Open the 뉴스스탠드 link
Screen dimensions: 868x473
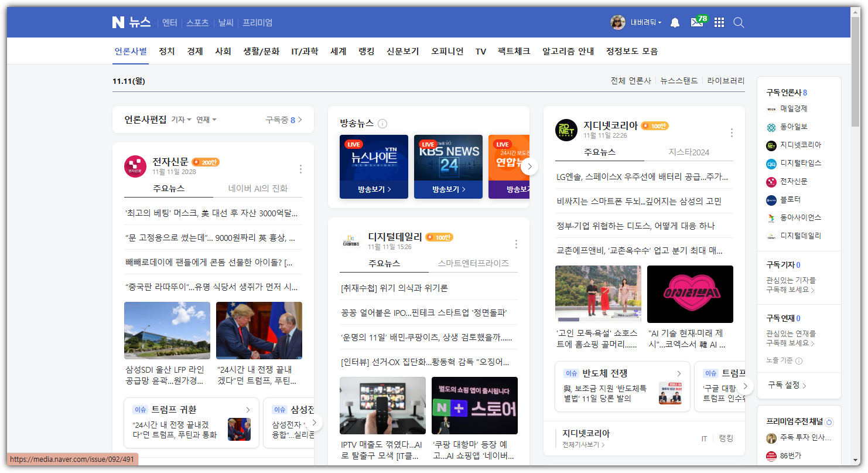click(x=679, y=81)
